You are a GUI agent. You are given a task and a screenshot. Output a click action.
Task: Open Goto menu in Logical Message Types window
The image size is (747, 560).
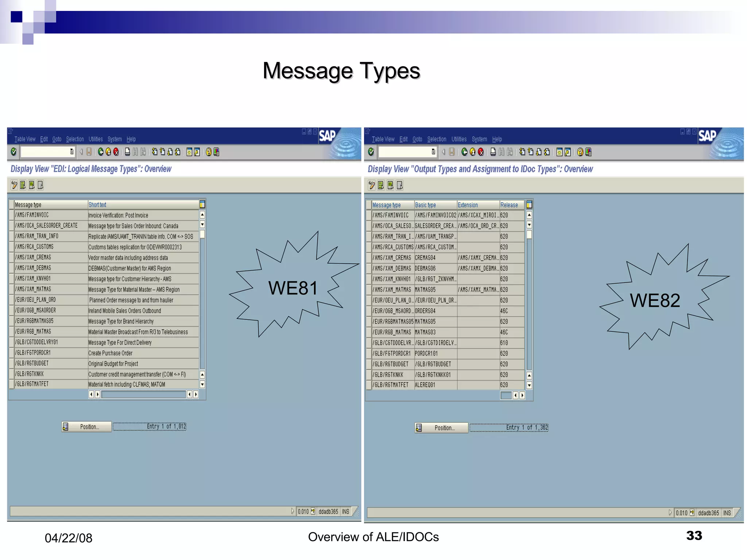tap(57, 139)
